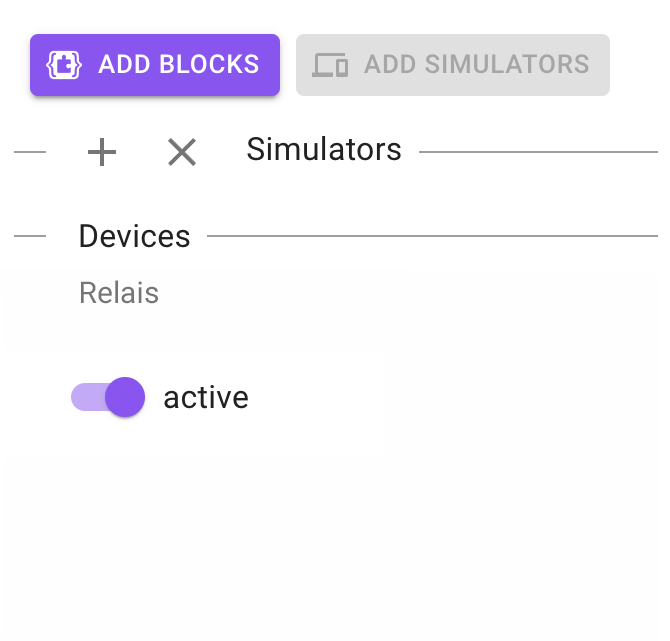Image resolution: width=670 pixels, height=641 pixels.
Task: Click the "ADD BLOCKS" text label
Action: (179, 65)
